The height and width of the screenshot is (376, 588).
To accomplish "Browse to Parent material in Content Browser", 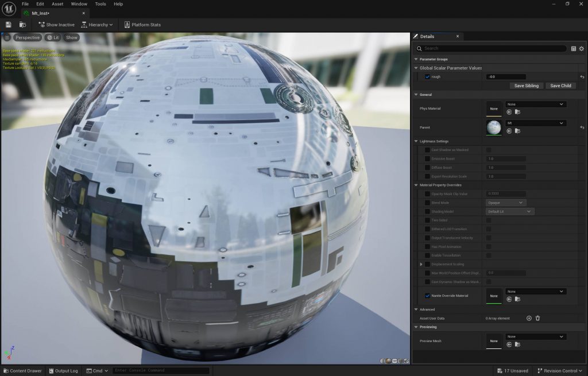I will tap(517, 131).
